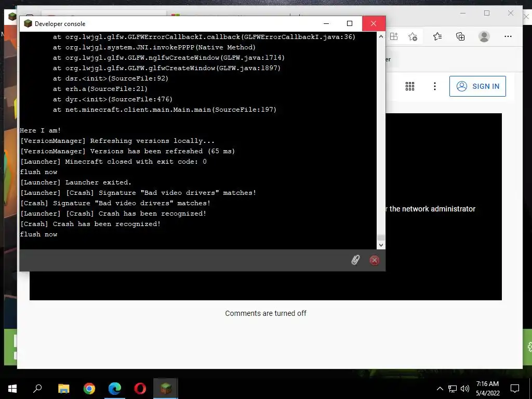
Task: Click the "Comments are turned off" text
Action: tap(265, 313)
